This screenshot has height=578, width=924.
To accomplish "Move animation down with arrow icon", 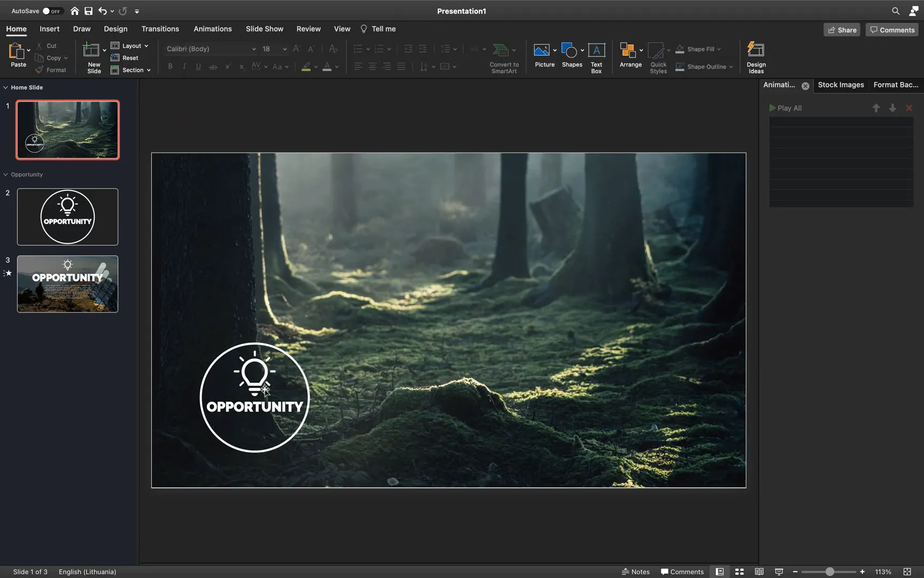I will coord(892,108).
